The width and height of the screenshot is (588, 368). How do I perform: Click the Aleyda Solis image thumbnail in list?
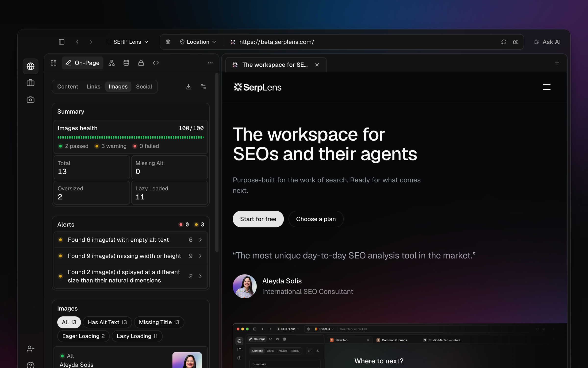[x=187, y=360]
